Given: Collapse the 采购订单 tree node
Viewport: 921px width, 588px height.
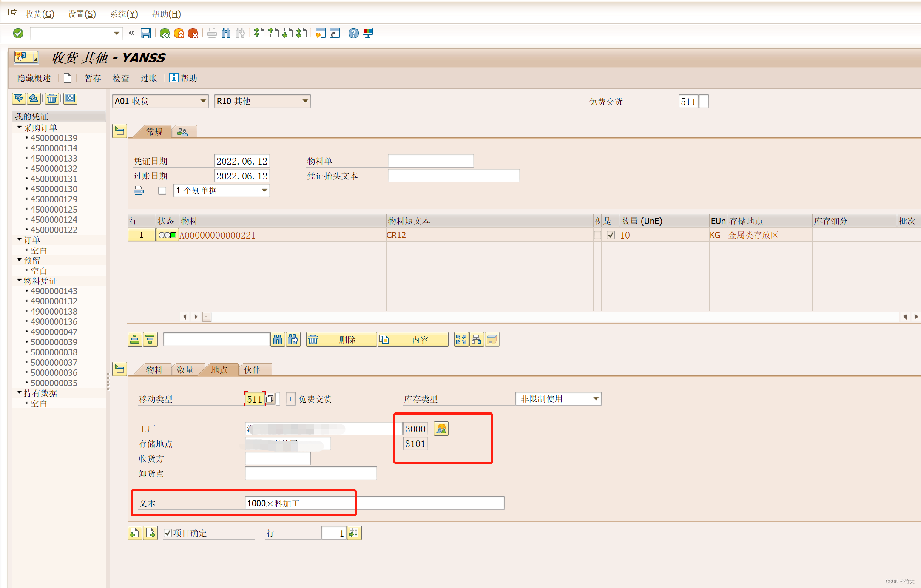Looking at the screenshot, I should 19,128.
